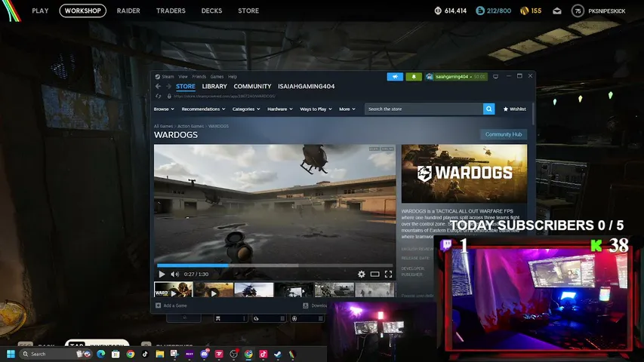Click the 212/800 currency icon
The image size is (644, 362).
pyautogui.click(x=479, y=11)
